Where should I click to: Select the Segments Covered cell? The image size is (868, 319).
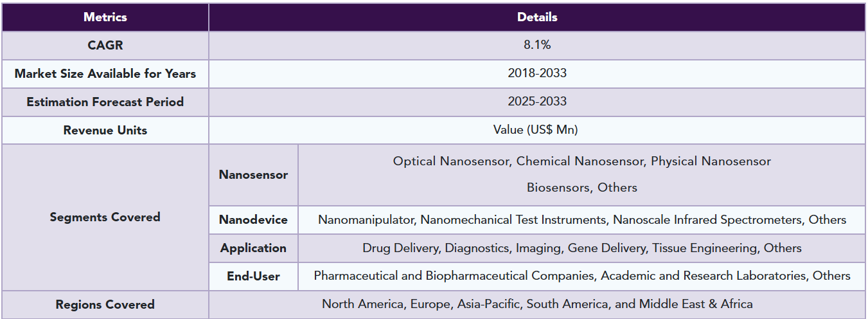coord(105,217)
